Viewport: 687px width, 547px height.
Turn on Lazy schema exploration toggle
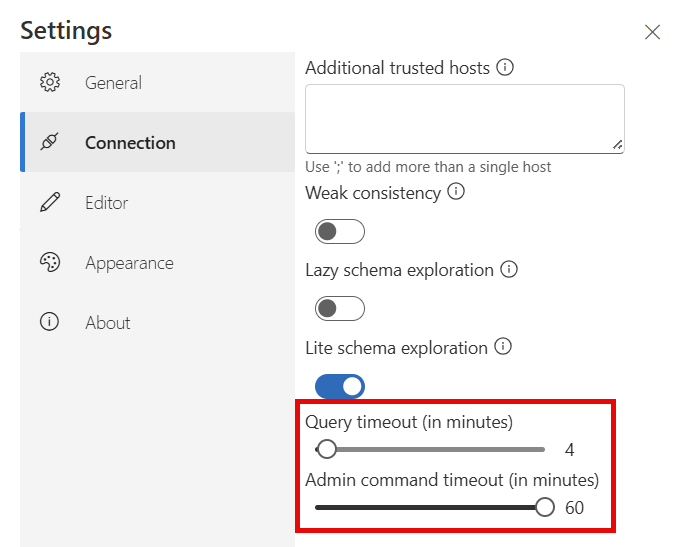coord(340,308)
